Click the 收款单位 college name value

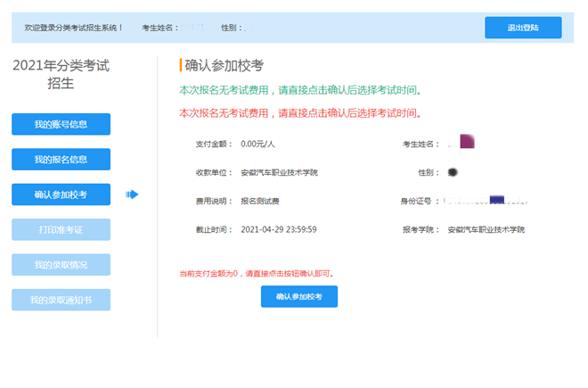pyautogui.click(x=279, y=172)
